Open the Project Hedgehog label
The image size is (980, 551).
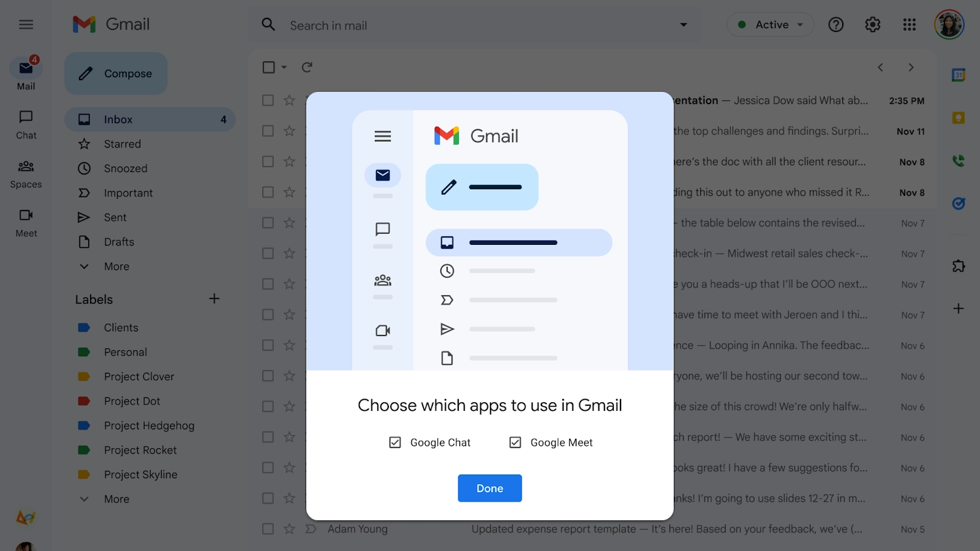tap(150, 425)
